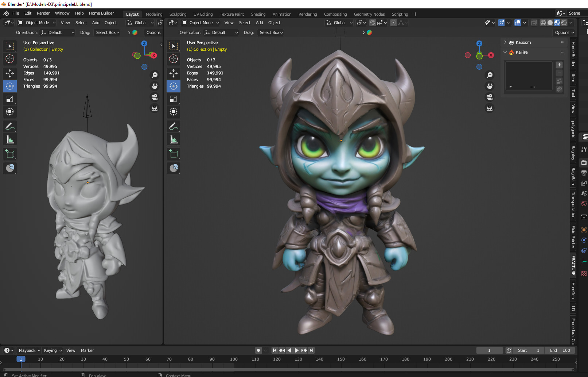This screenshot has width=588, height=377.
Task: Click the pan hand icon in right viewport
Action: click(490, 86)
